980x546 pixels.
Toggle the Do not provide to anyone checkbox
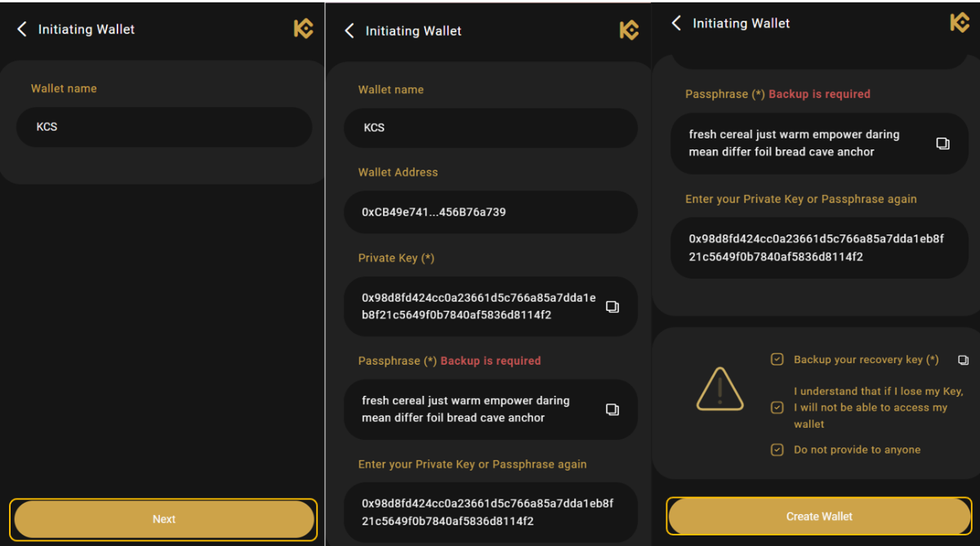[x=777, y=450]
